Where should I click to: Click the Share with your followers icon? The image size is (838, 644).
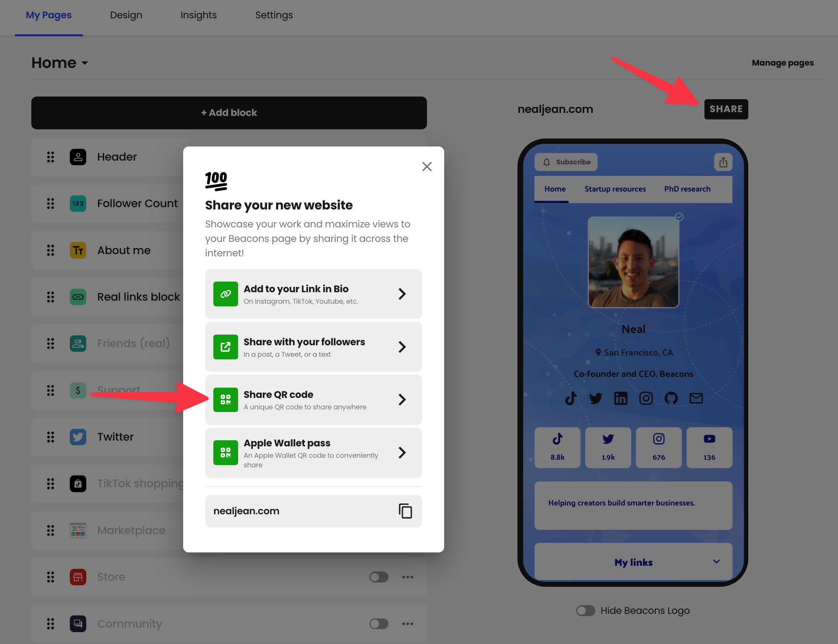[x=226, y=346]
